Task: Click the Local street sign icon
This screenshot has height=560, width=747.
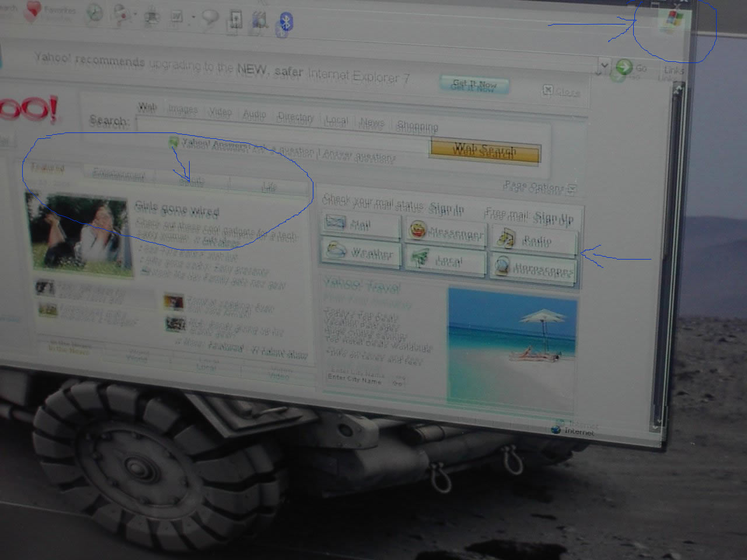Action: pyautogui.click(x=419, y=258)
